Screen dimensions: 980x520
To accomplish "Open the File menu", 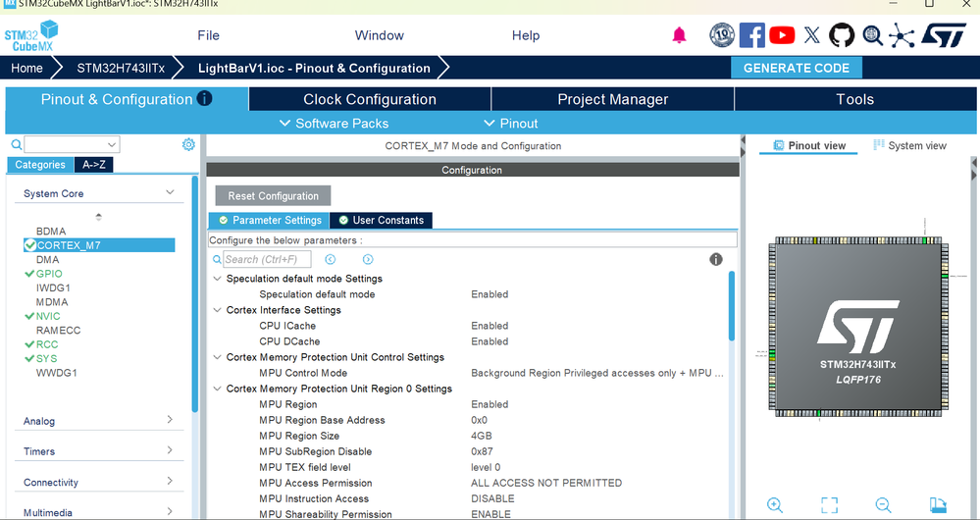I will pos(208,35).
